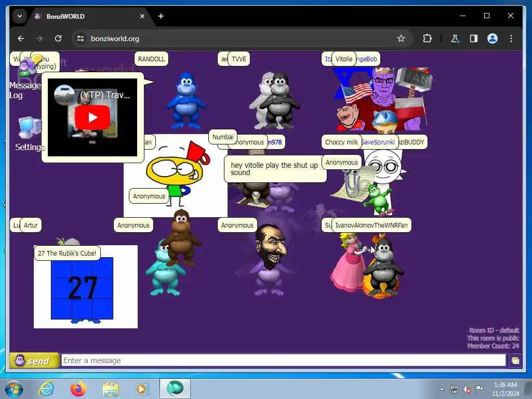Screen dimensions: 532x399
Task: Open Chrome three-dot menu
Action: click(x=511, y=38)
